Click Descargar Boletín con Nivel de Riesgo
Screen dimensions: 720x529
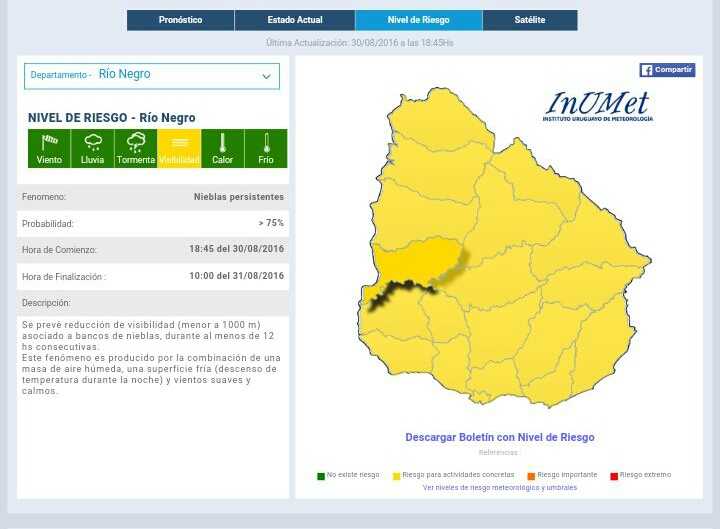pos(499,437)
